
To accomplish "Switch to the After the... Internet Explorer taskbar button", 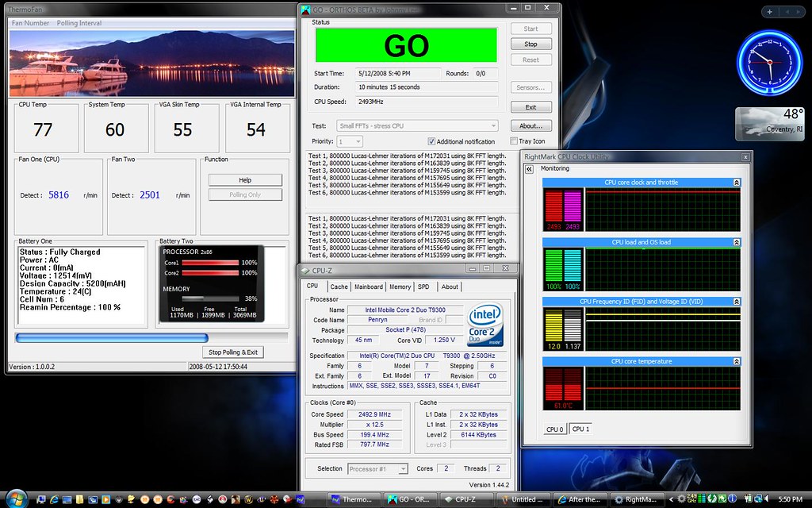I will tap(579, 500).
